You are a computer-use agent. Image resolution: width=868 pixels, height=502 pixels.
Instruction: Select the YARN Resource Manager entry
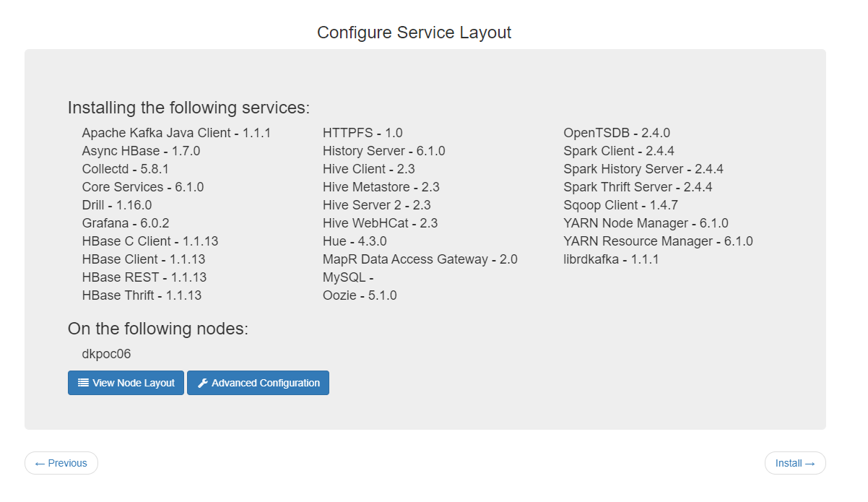tap(658, 241)
